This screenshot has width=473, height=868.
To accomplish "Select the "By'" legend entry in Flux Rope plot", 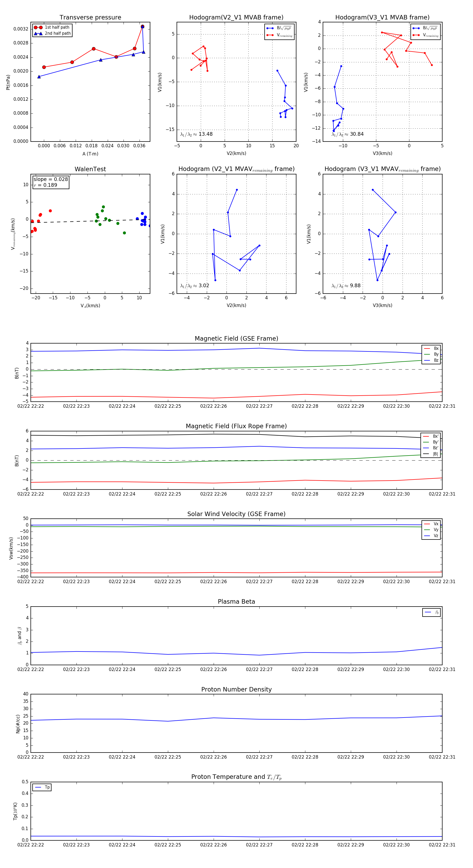I will [x=431, y=442].
